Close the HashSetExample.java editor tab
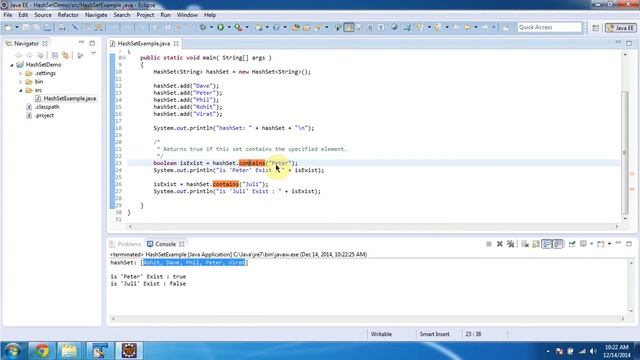The image size is (640, 360). click(x=176, y=43)
